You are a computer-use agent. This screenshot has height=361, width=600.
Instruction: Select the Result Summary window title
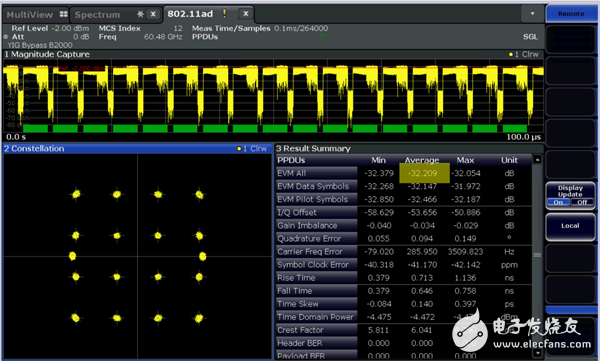point(313,149)
